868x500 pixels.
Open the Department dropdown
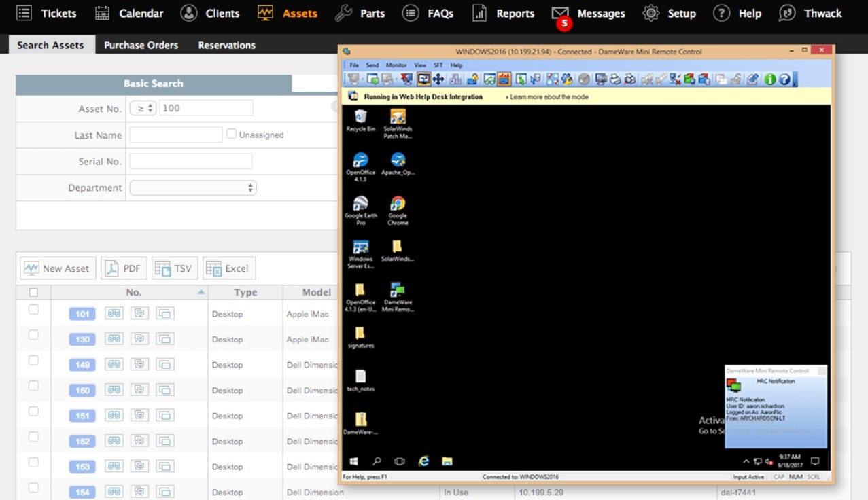[x=193, y=187]
